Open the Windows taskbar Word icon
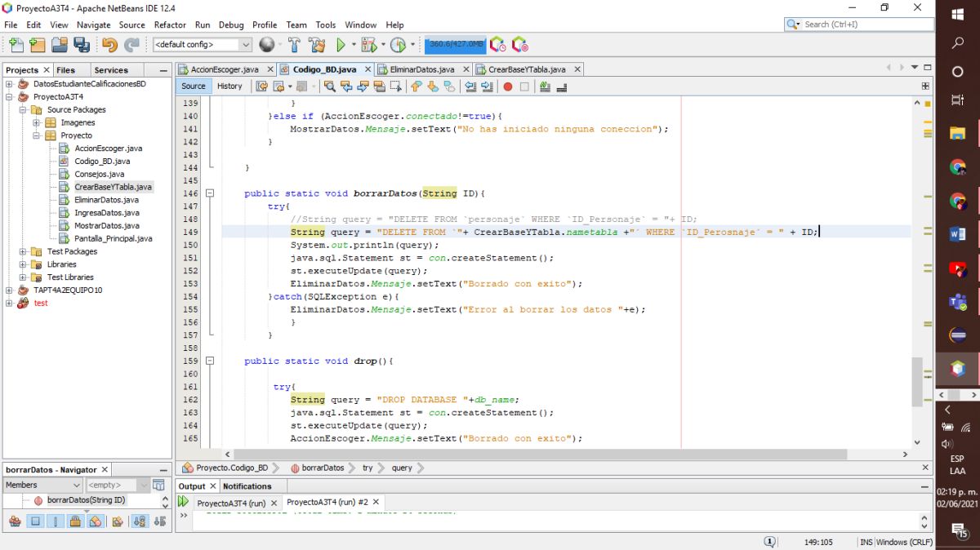The image size is (980, 550). point(957,234)
